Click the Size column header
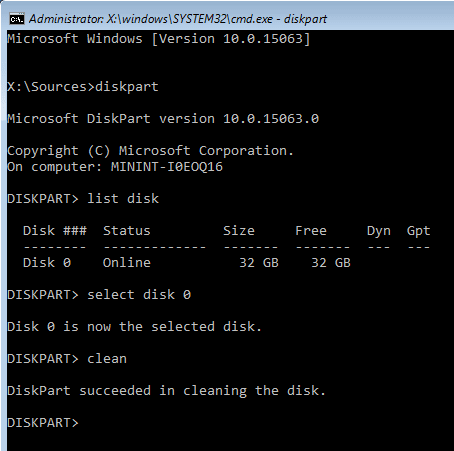454x451 pixels. pos(239,231)
